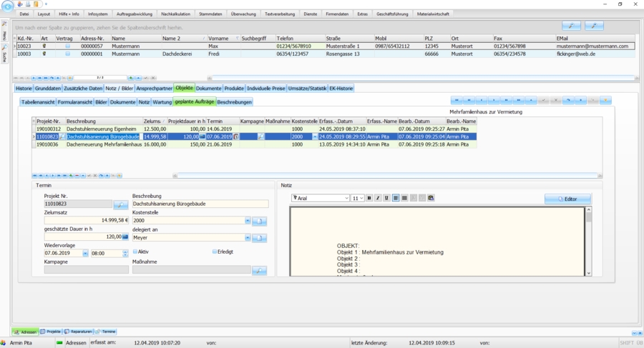Open the Arial font dropdown

pyautogui.click(x=346, y=198)
